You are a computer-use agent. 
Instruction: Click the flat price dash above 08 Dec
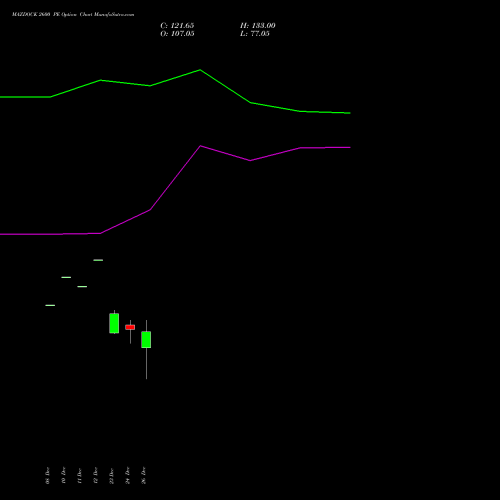(50, 305)
